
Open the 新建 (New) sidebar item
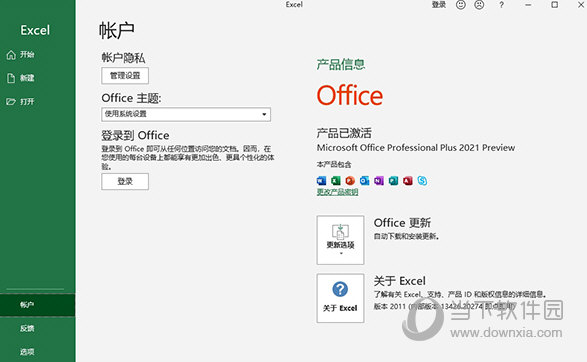click(37, 78)
